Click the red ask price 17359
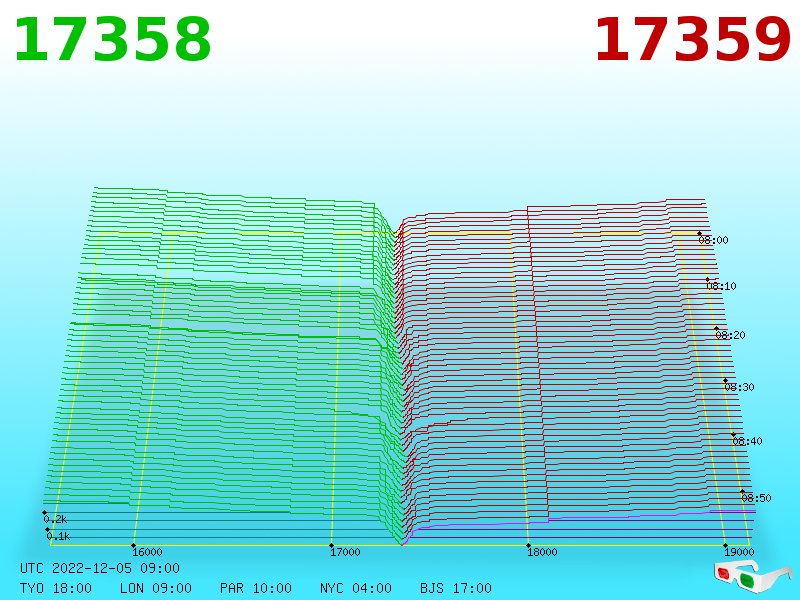 (x=692, y=40)
